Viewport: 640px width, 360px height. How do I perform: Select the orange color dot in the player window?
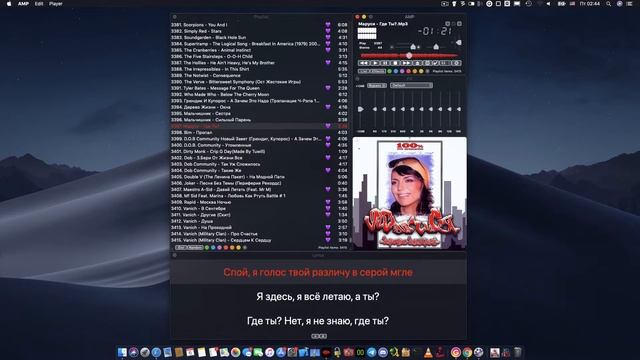pyautogui.click(x=415, y=71)
